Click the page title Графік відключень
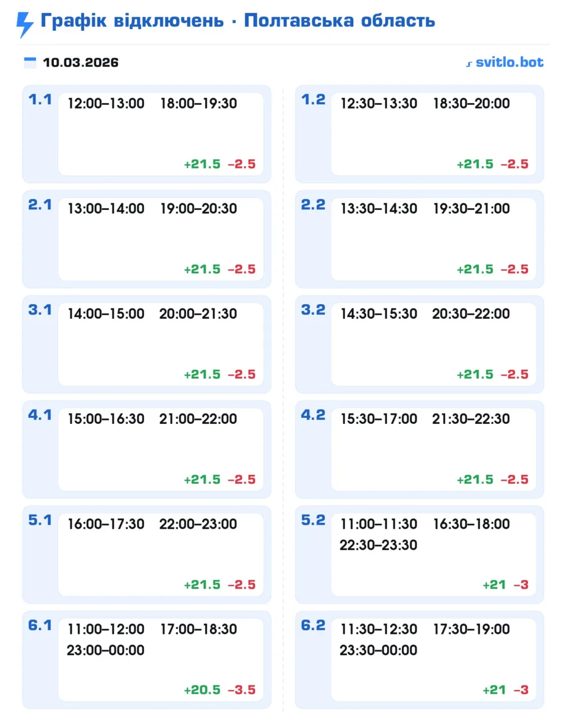This screenshot has width=566, height=728. click(132, 21)
